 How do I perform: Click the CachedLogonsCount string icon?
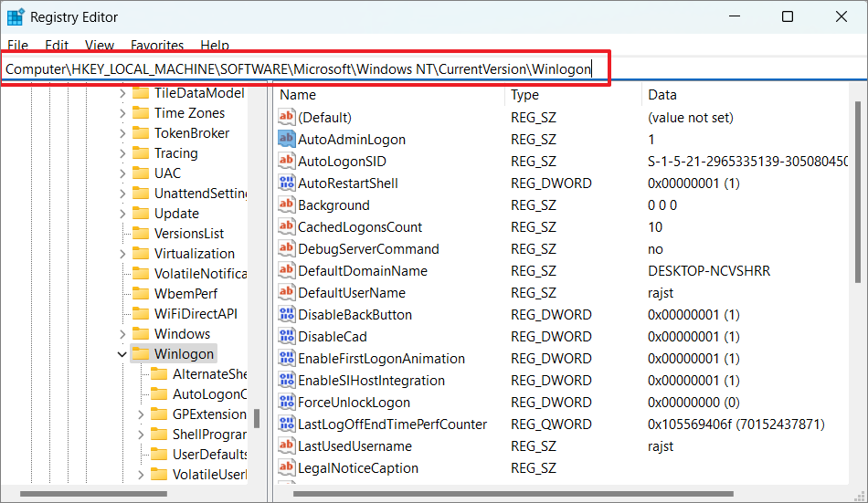[x=286, y=226]
